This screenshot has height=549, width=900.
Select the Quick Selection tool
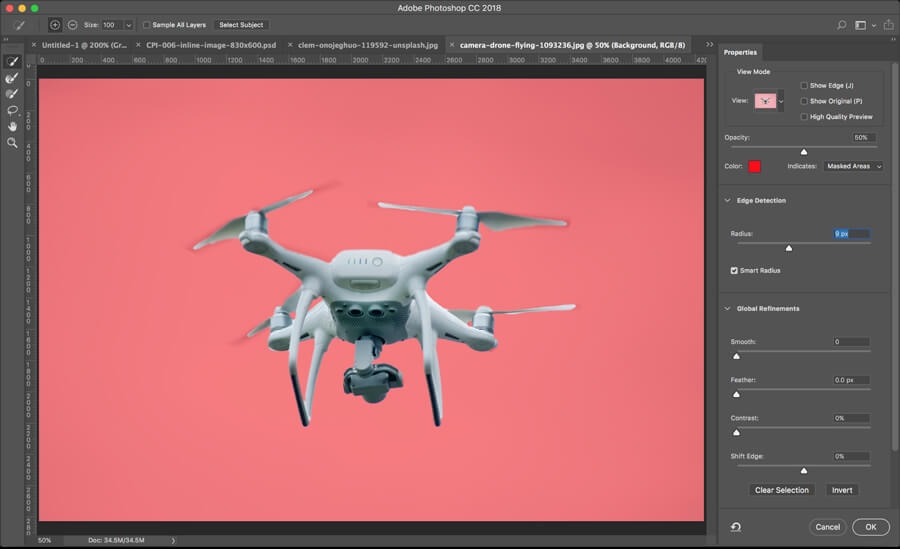point(13,62)
